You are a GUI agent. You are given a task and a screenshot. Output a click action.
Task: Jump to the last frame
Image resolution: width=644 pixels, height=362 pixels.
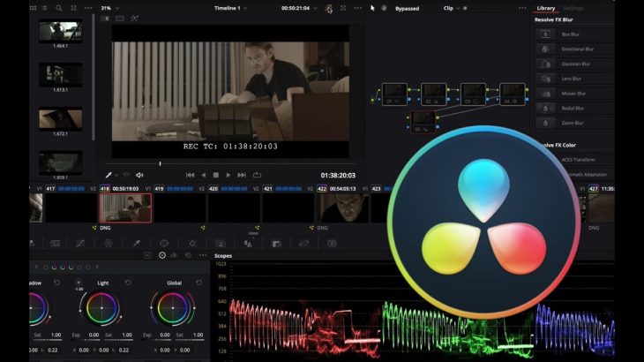(x=242, y=175)
